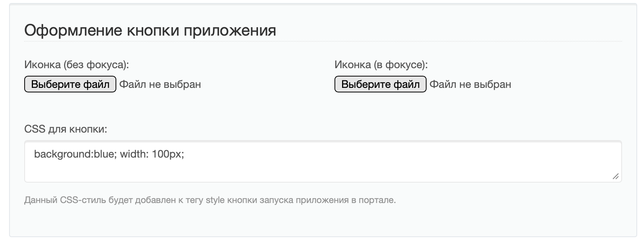Click the word 'width' in the CSS textarea

(x=134, y=154)
